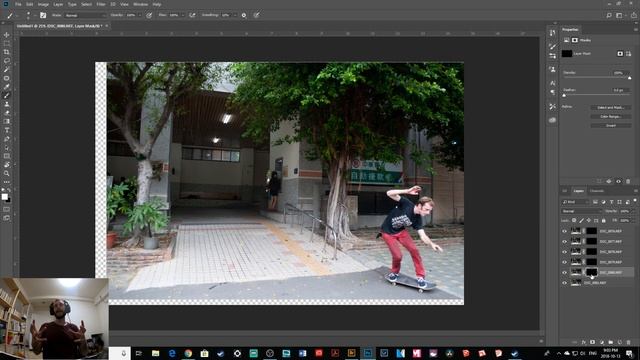Toggle mask visibility eye in Properties

point(618,181)
